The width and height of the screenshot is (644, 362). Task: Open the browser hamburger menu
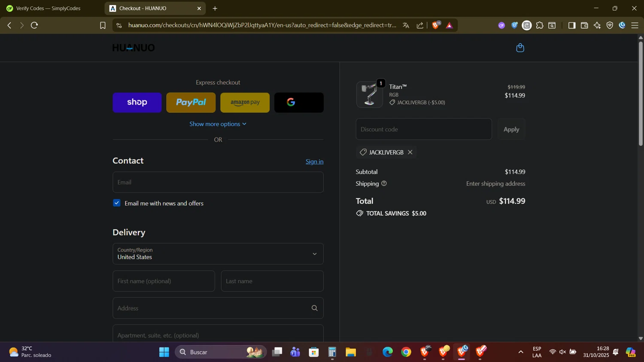coord(635,25)
